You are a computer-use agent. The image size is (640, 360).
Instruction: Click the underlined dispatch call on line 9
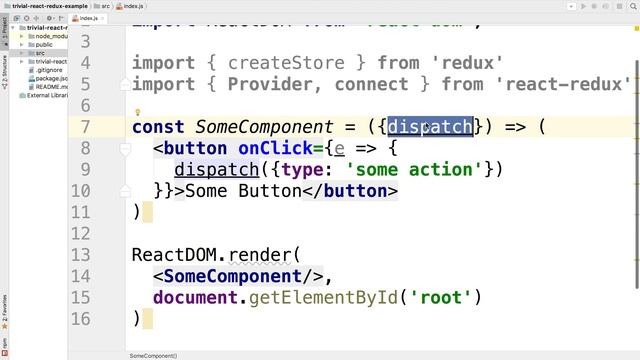click(x=217, y=170)
